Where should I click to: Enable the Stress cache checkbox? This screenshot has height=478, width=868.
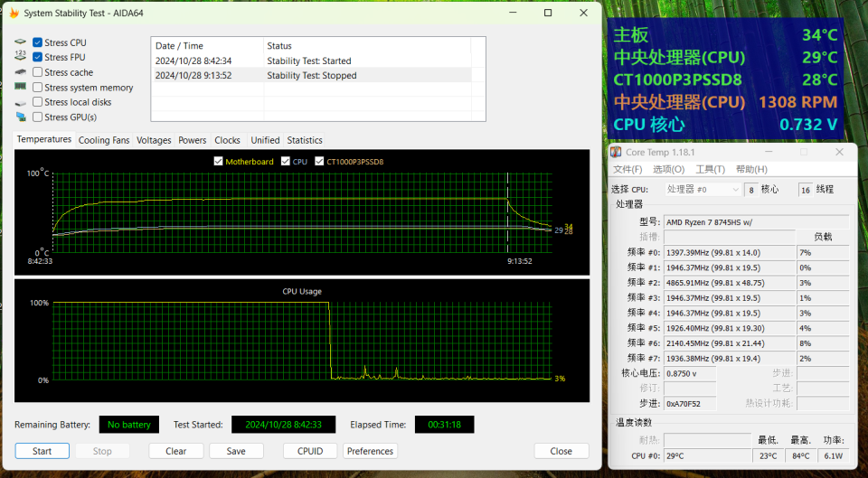[38, 72]
